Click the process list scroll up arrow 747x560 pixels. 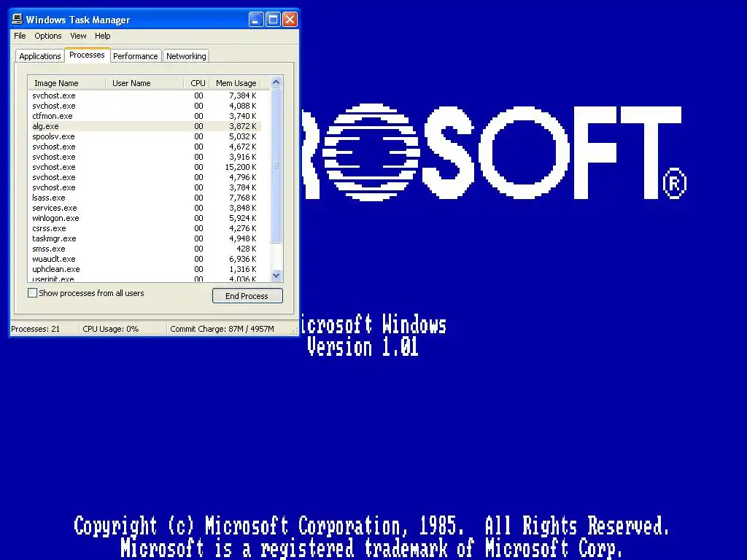(x=276, y=82)
